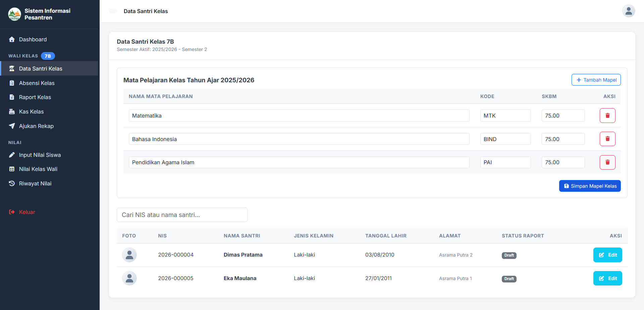Open Kas Kelas page

(x=49, y=112)
